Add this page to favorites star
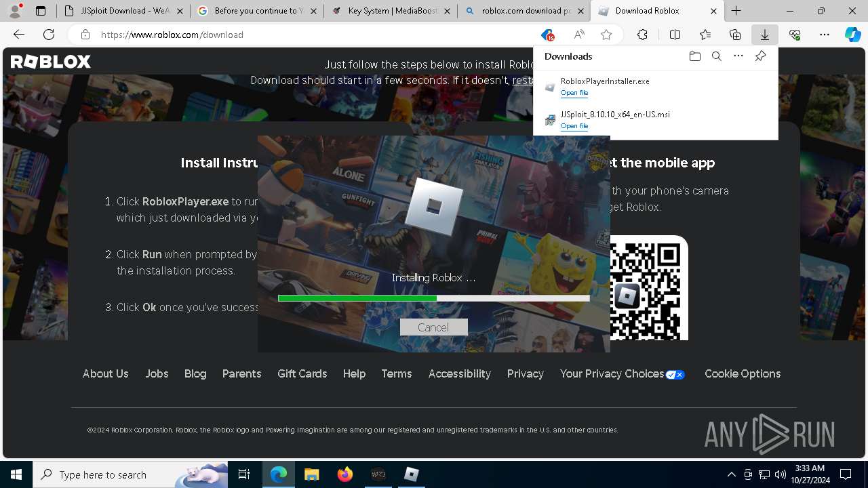This screenshot has height=488, width=868. [606, 35]
